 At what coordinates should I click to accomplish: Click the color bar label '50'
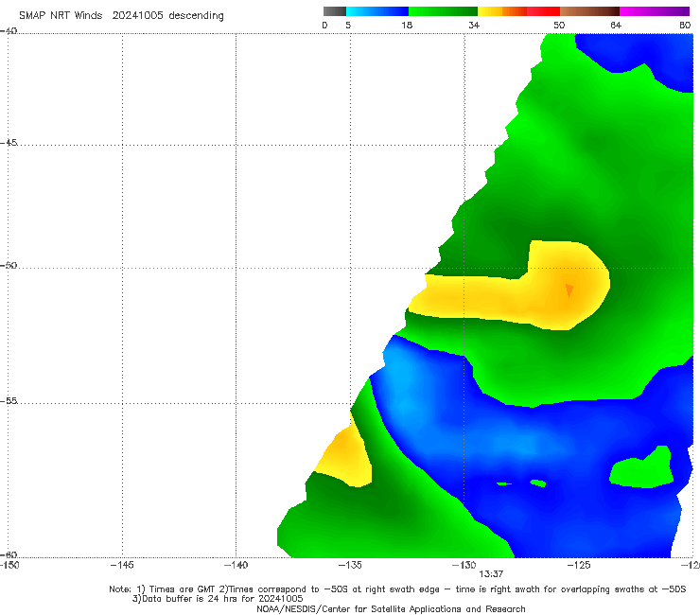559,25
